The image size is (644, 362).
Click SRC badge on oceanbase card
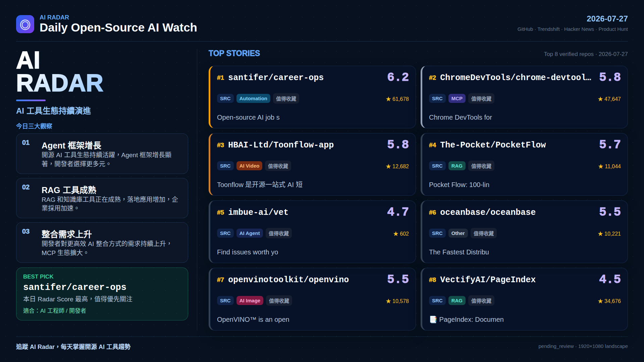437,233
